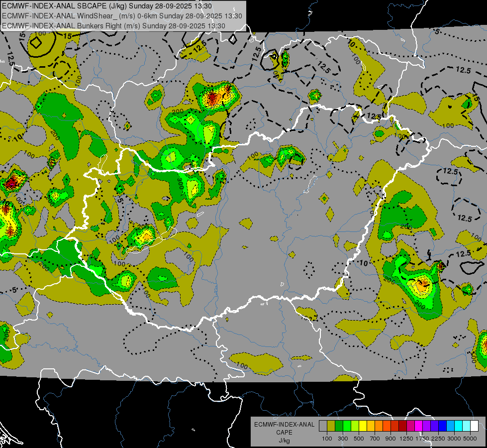
Task: Click the legend value label '500'
Action: (359, 439)
